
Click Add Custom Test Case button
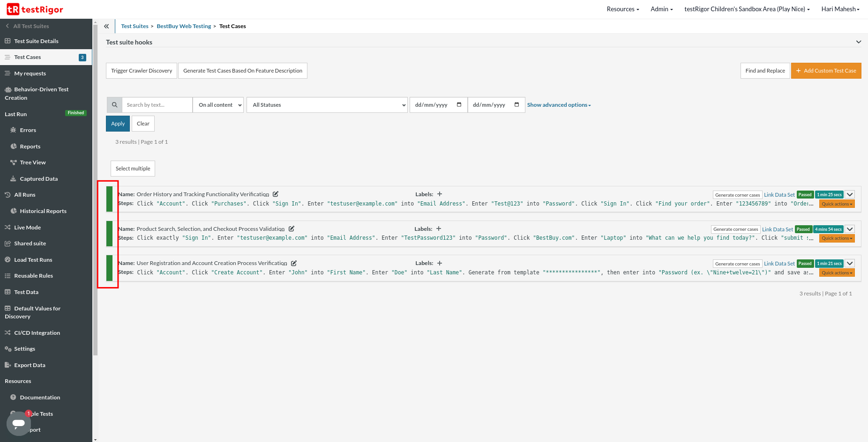826,71
